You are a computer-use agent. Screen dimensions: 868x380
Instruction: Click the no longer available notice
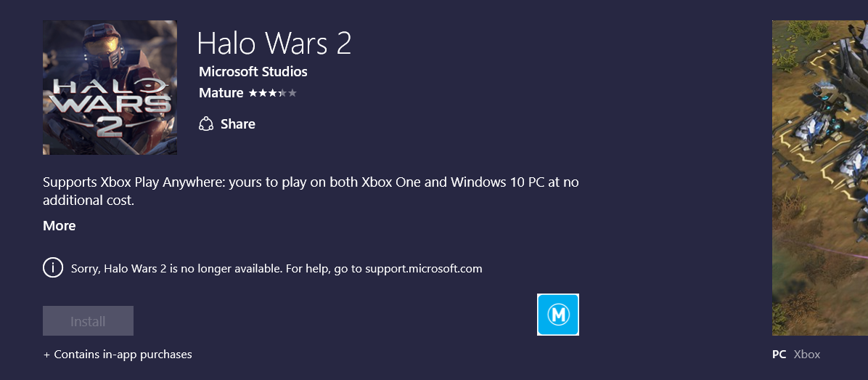[277, 269]
